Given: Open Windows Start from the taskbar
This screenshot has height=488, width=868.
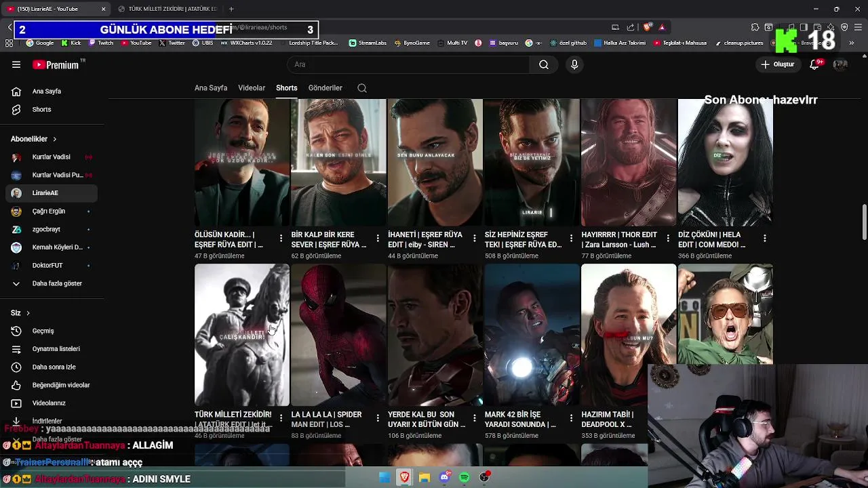Looking at the screenshot, I should pyautogui.click(x=384, y=477).
